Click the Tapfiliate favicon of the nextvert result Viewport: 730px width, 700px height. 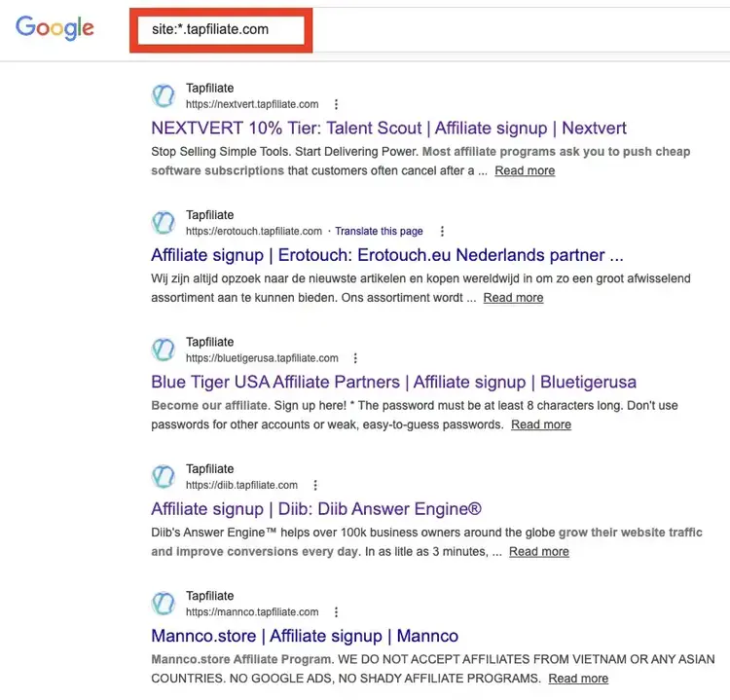[x=164, y=95]
